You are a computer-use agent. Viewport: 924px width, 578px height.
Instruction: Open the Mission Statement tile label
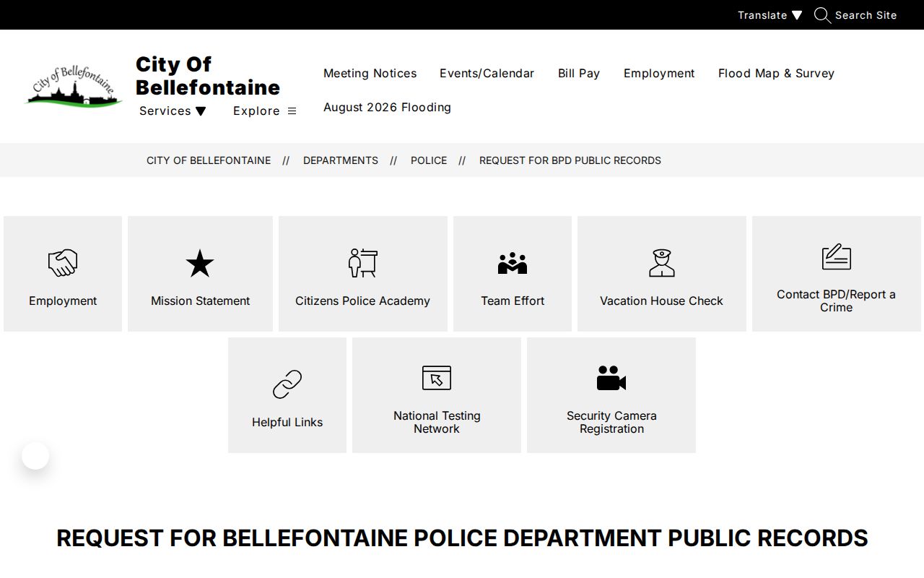(200, 301)
